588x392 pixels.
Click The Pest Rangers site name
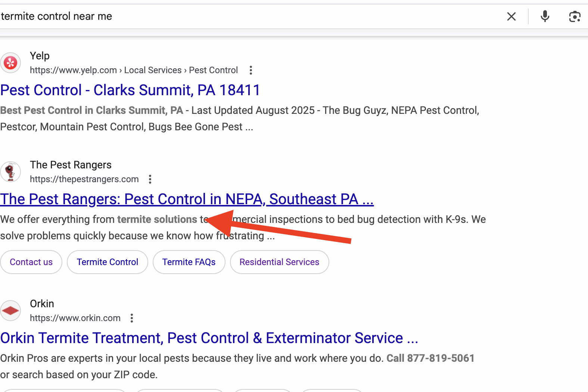coord(71,165)
